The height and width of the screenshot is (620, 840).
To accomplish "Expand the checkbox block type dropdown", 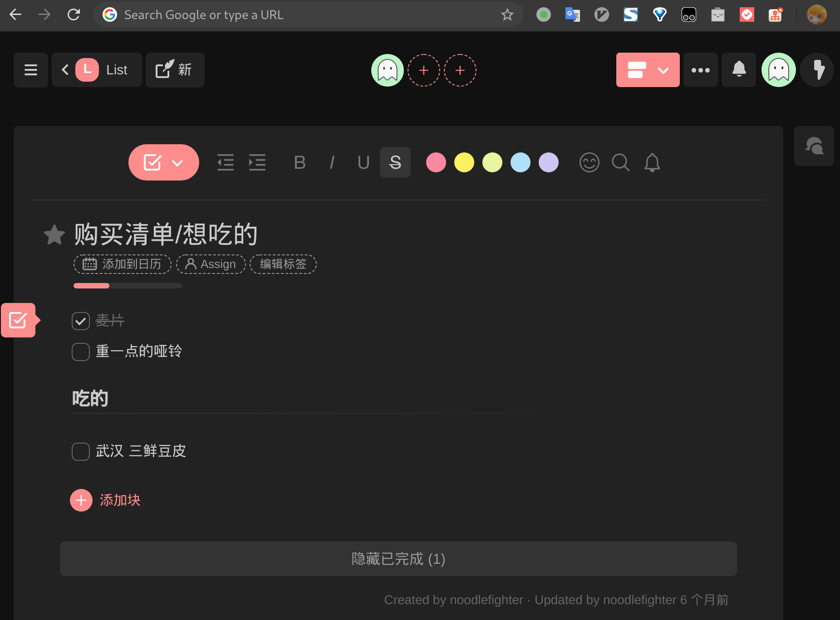I will pos(177,163).
